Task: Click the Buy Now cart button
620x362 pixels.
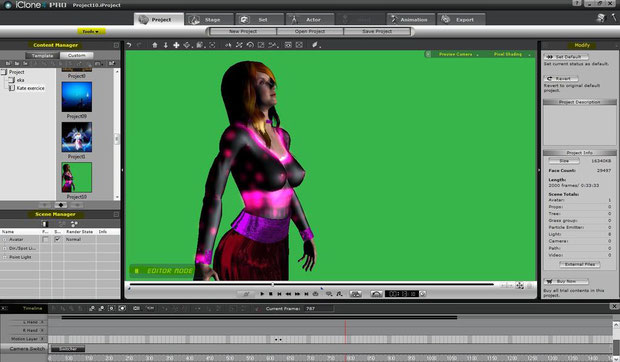Action: 565,281
